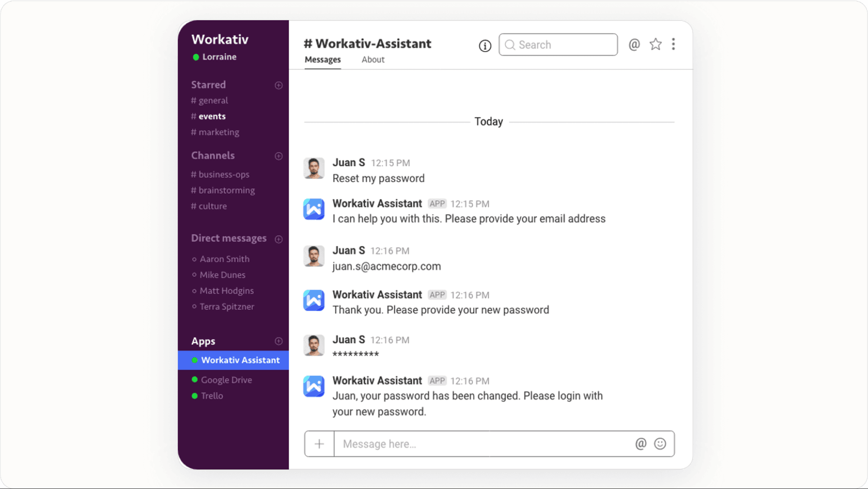
Task: Star the Workativ-Assistant channel
Action: [x=655, y=44]
